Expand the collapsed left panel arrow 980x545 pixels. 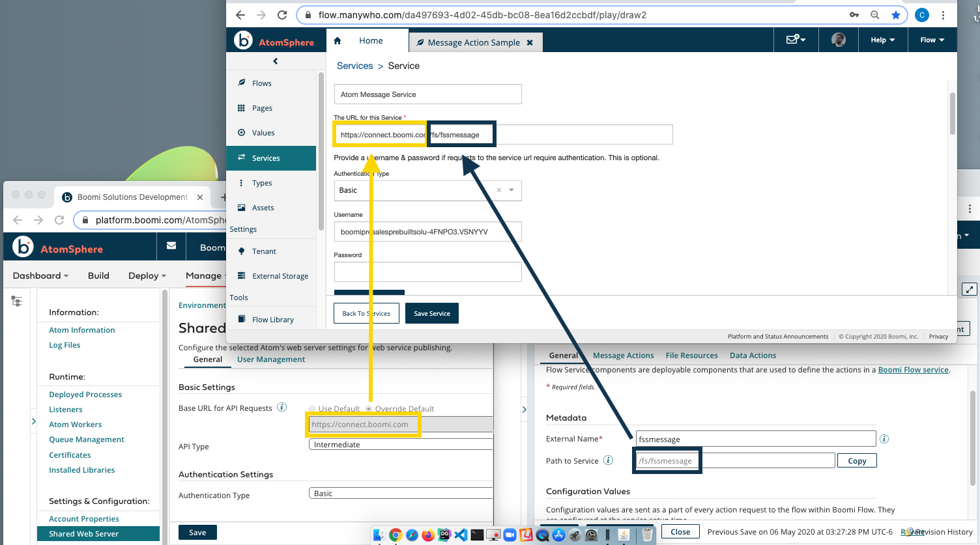[x=34, y=421]
